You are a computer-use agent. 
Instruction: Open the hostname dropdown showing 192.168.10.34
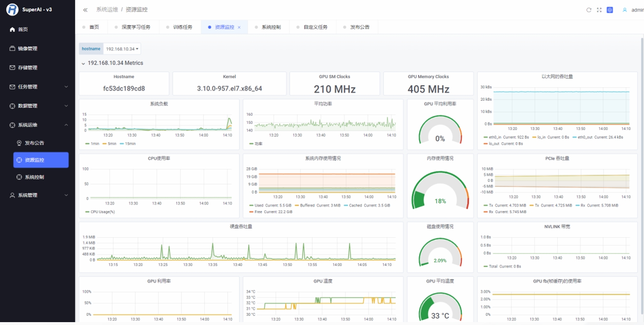pos(122,49)
